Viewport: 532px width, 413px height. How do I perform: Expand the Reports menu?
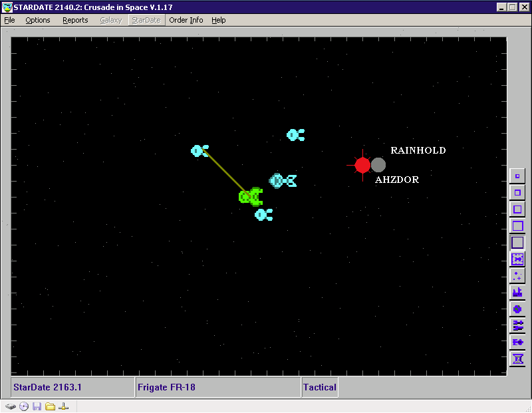click(75, 20)
